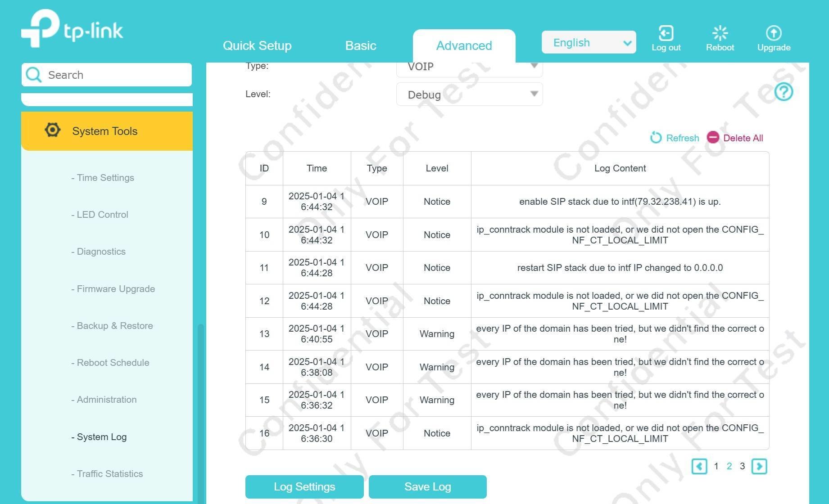The height and width of the screenshot is (504, 829).
Task: Click the ID column header
Action: pyautogui.click(x=264, y=168)
